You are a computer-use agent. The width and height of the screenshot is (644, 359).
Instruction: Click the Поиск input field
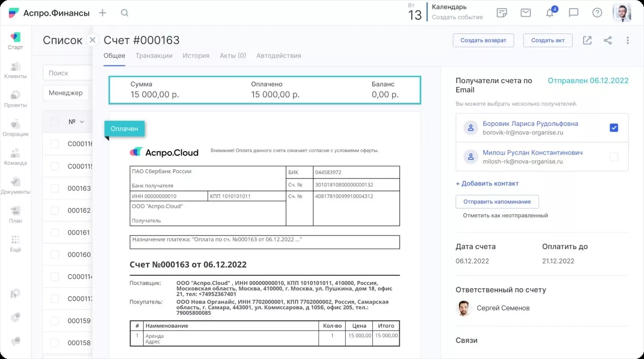click(66, 73)
